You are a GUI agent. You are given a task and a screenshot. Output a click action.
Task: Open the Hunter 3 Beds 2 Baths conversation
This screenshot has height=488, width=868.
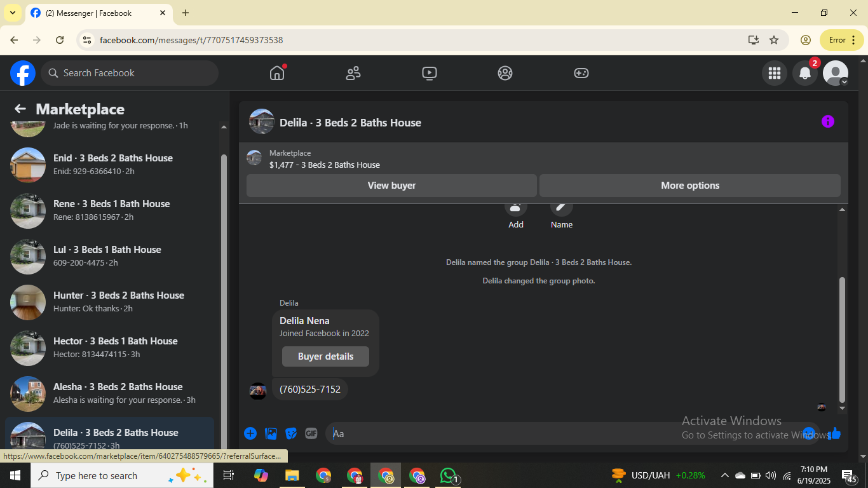(109, 302)
